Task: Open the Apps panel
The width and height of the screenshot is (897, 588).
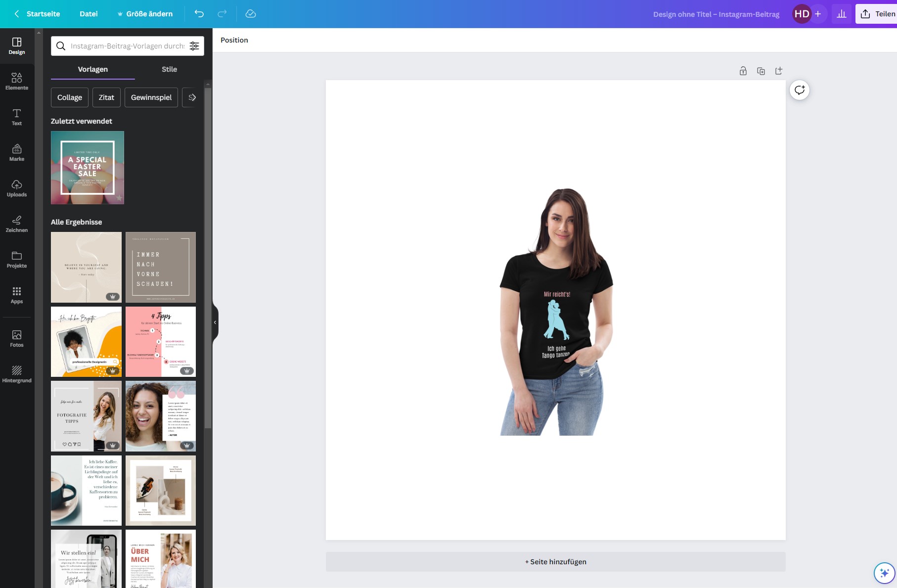Action: (x=17, y=295)
